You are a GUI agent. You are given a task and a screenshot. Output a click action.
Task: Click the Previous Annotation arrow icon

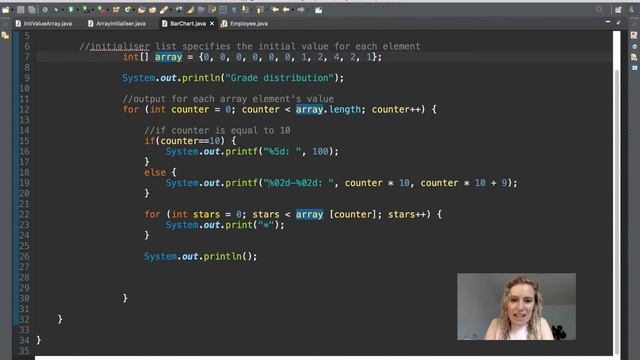[x=259, y=10]
